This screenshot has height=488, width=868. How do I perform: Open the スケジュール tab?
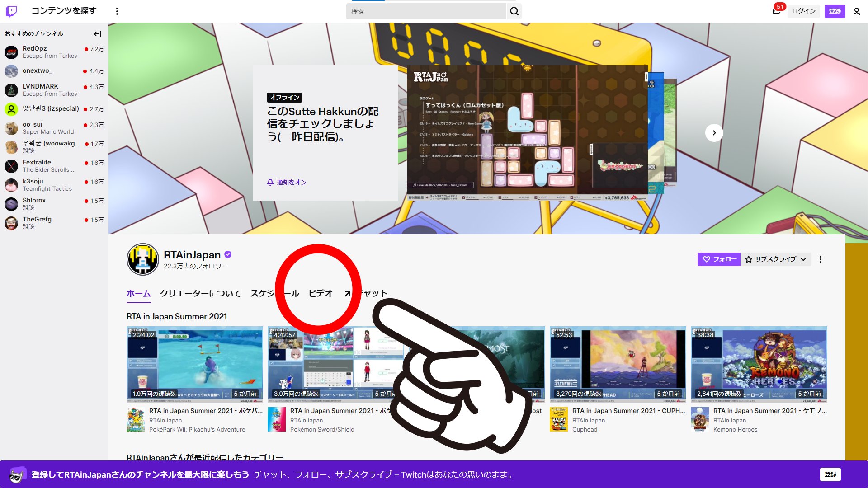(275, 293)
